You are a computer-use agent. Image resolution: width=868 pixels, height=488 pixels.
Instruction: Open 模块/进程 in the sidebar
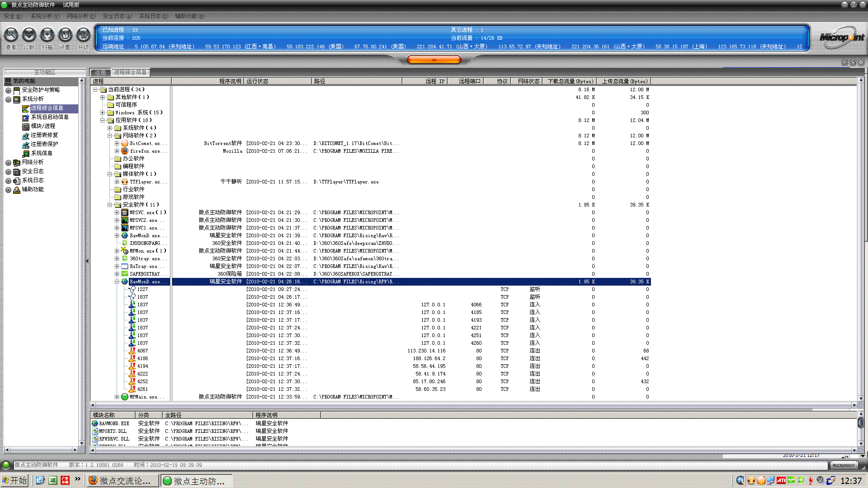(43, 126)
